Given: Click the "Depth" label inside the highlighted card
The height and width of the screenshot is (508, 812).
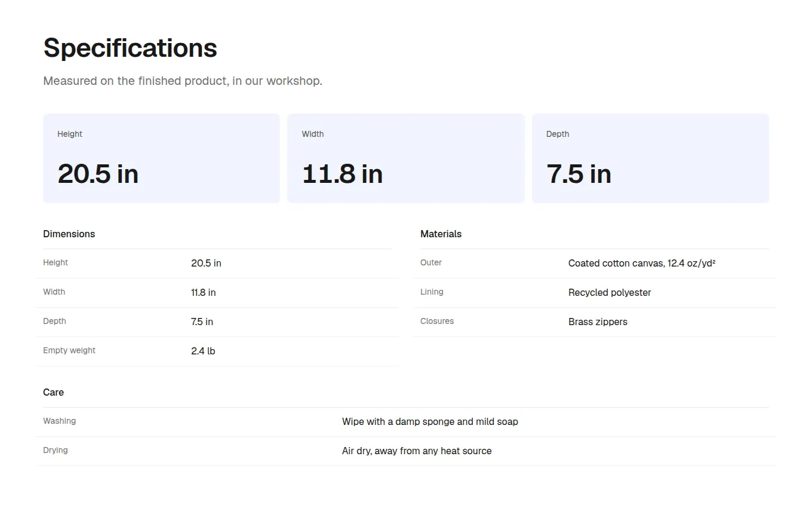Looking at the screenshot, I should [558, 134].
